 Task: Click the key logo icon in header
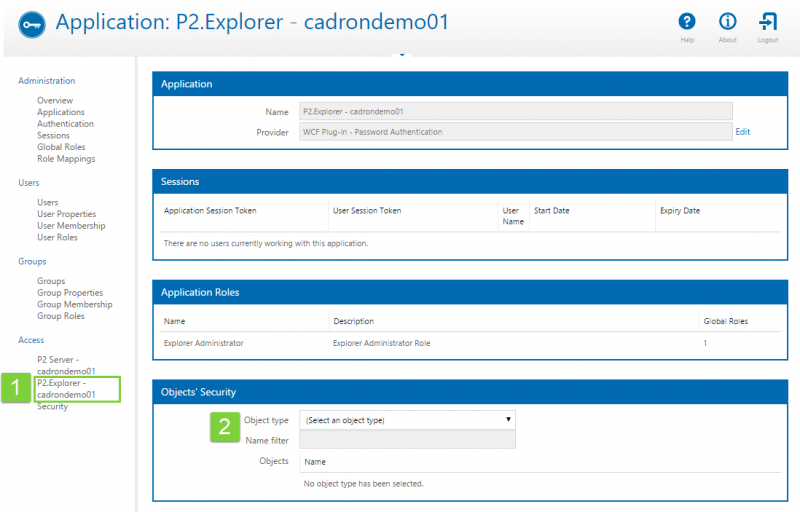[x=29, y=24]
